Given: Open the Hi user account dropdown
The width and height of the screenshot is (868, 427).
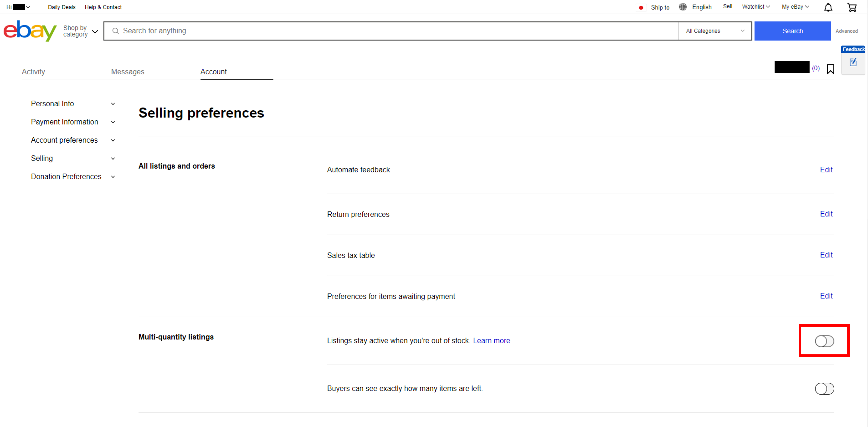Looking at the screenshot, I should pyautogui.click(x=18, y=7).
